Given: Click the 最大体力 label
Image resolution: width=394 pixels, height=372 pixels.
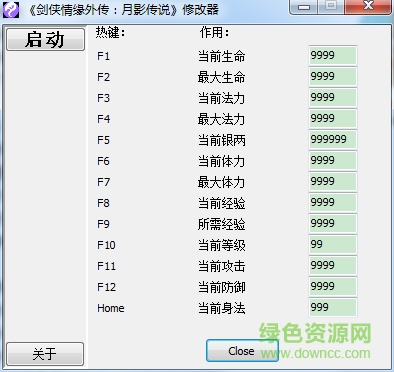Looking at the screenshot, I should click(222, 182).
